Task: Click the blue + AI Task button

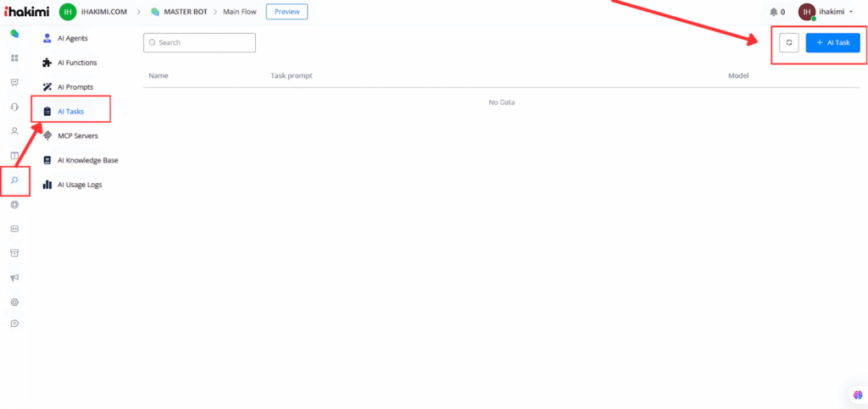Action: point(832,42)
